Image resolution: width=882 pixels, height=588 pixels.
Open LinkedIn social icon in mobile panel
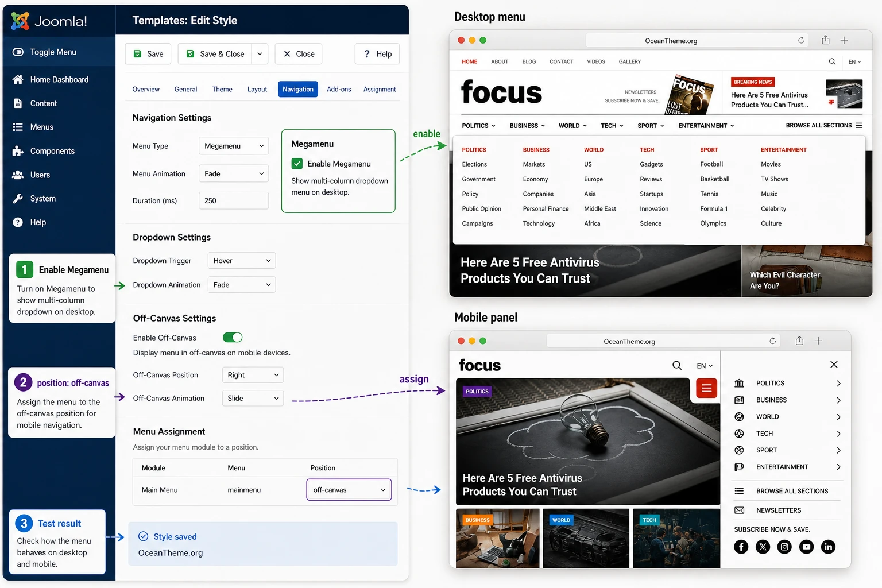(828, 547)
